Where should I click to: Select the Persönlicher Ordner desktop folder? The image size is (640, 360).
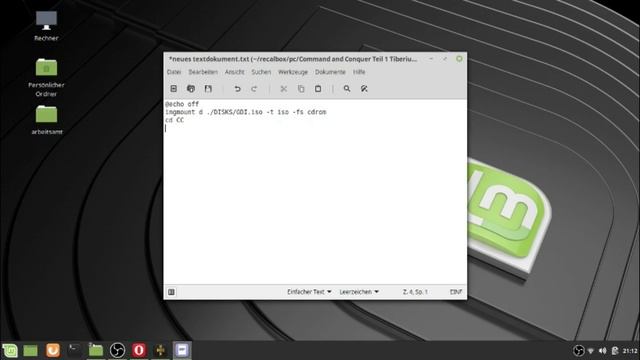pyautogui.click(x=46, y=77)
